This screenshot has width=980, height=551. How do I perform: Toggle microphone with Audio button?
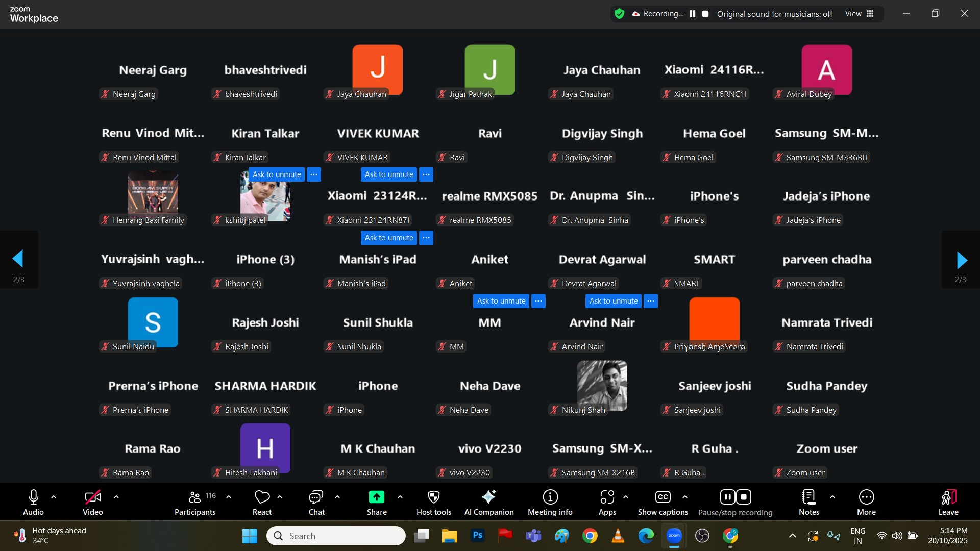[33, 497]
